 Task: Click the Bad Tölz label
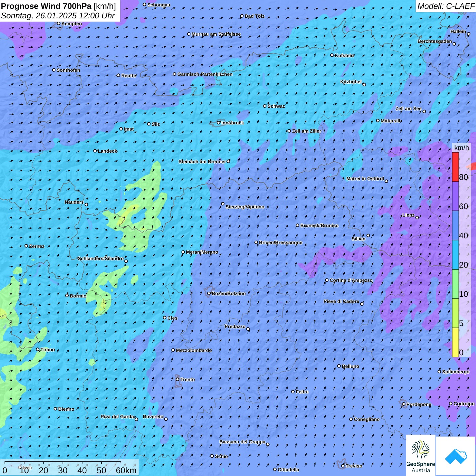tap(254, 16)
